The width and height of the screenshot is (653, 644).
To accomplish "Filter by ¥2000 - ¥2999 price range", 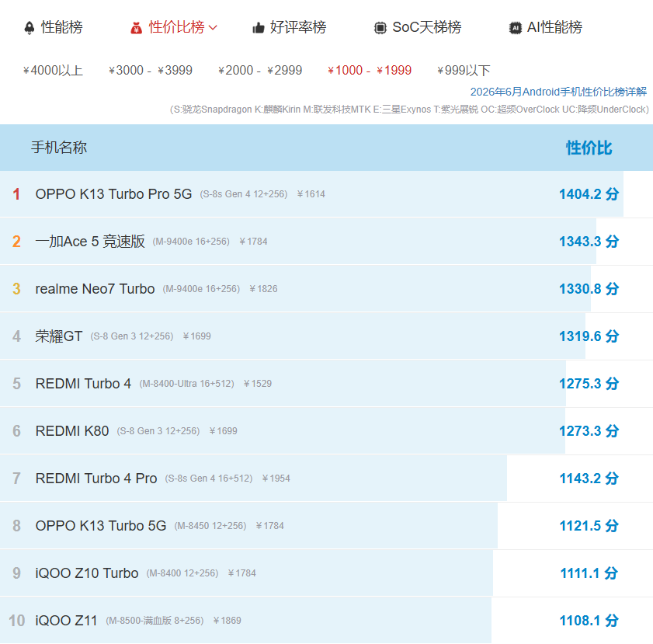I will (260, 71).
